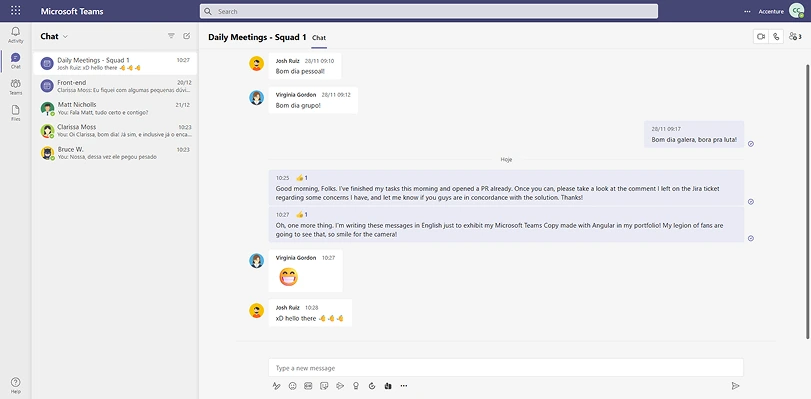Open settings and more ellipsis in header
The width and height of the screenshot is (811, 399).
pos(747,11)
